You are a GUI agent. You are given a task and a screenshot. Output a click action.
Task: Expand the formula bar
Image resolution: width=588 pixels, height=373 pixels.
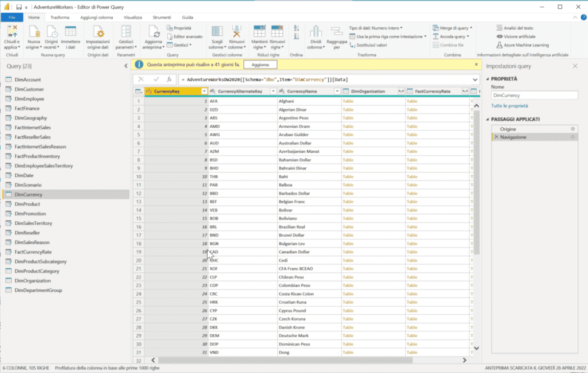coord(475,79)
